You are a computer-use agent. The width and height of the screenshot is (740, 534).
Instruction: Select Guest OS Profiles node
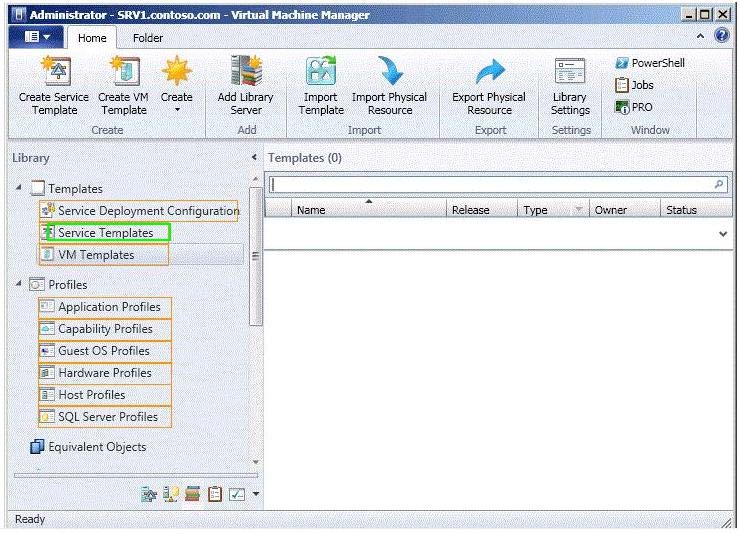(105, 351)
